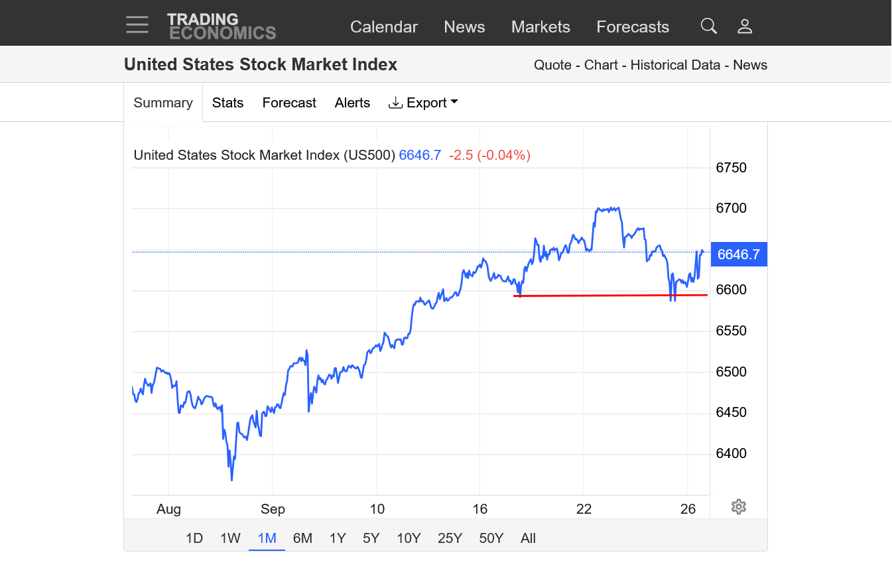This screenshot has height=588, width=892.
Task: Set chart range to 1D
Action: pos(194,538)
